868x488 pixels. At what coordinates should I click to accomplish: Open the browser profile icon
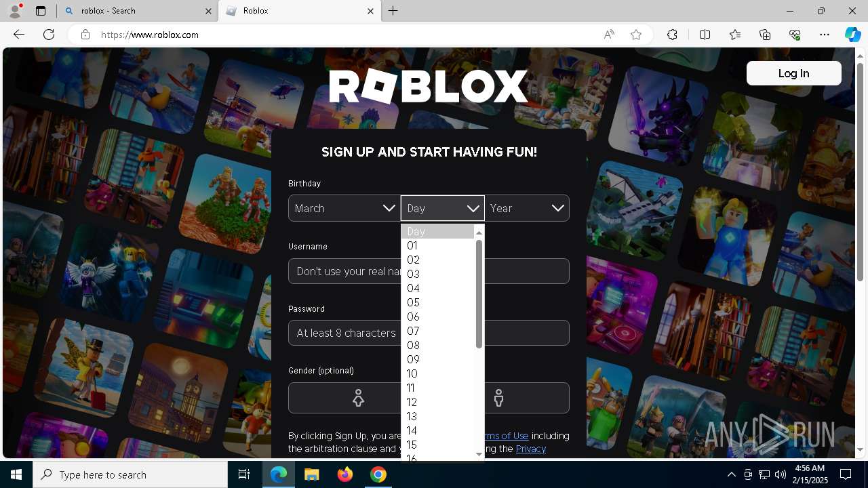point(15,11)
